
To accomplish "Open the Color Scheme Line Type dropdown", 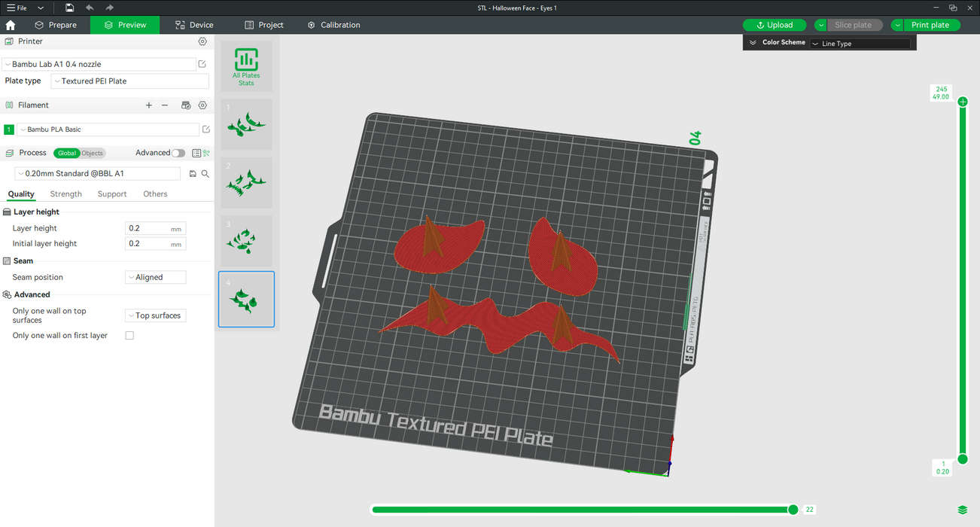I will click(860, 44).
